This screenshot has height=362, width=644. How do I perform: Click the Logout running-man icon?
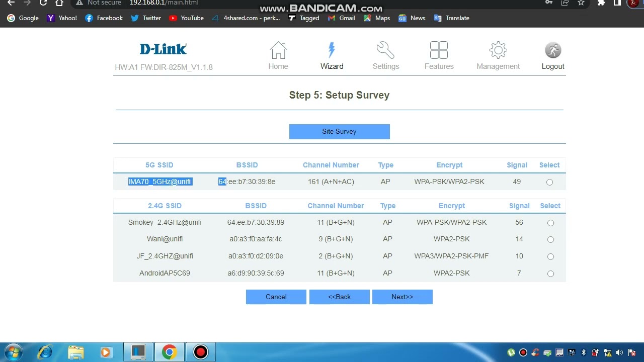pyautogui.click(x=553, y=50)
